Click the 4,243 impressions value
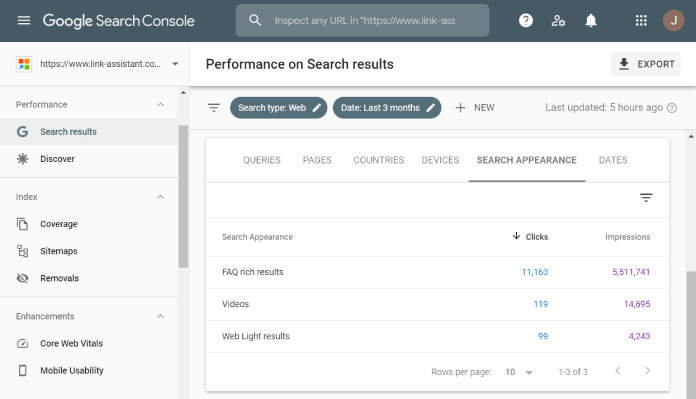Viewport: 696px width, 399px height. tap(639, 336)
